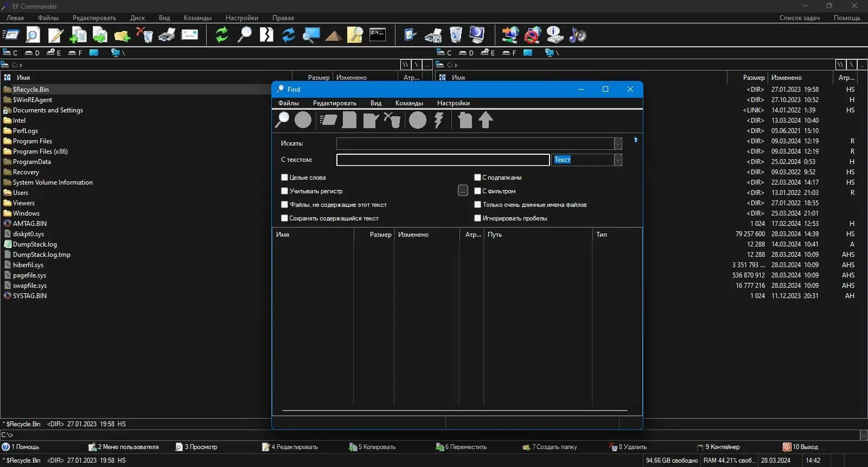Open the 'Помощь' menu at top right

coord(847,18)
